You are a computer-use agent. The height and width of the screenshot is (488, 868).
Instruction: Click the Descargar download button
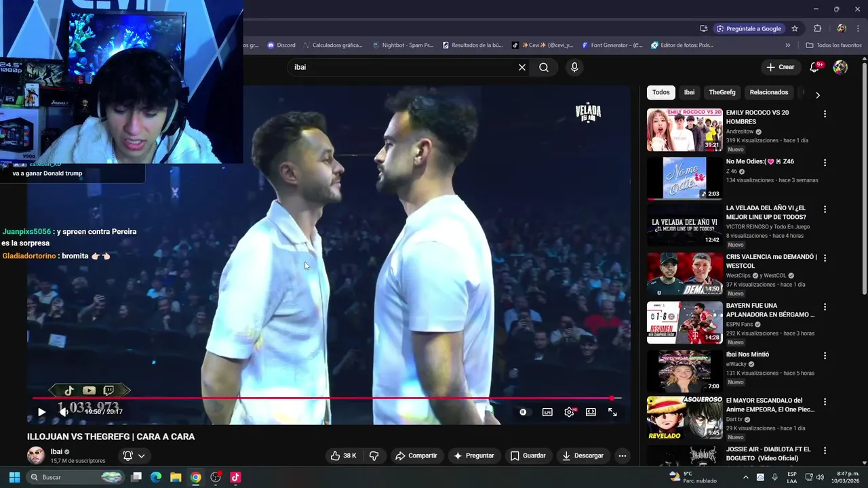pyautogui.click(x=583, y=455)
